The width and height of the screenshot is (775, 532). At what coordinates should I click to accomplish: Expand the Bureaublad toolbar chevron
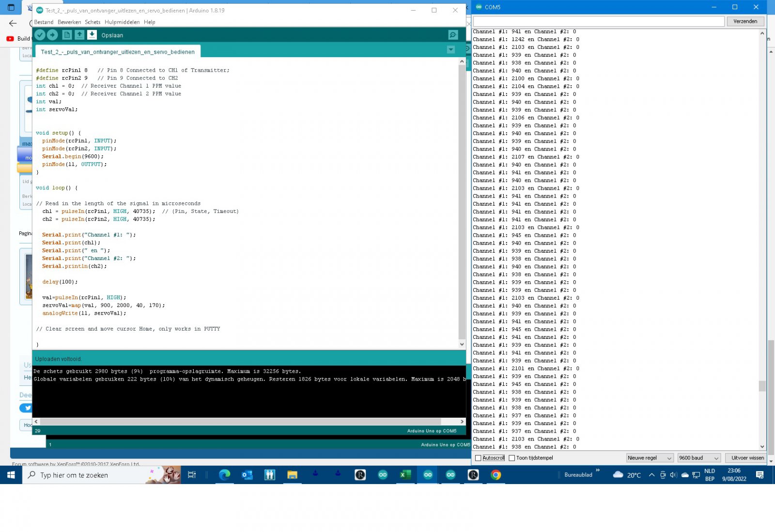(x=598, y=470)
